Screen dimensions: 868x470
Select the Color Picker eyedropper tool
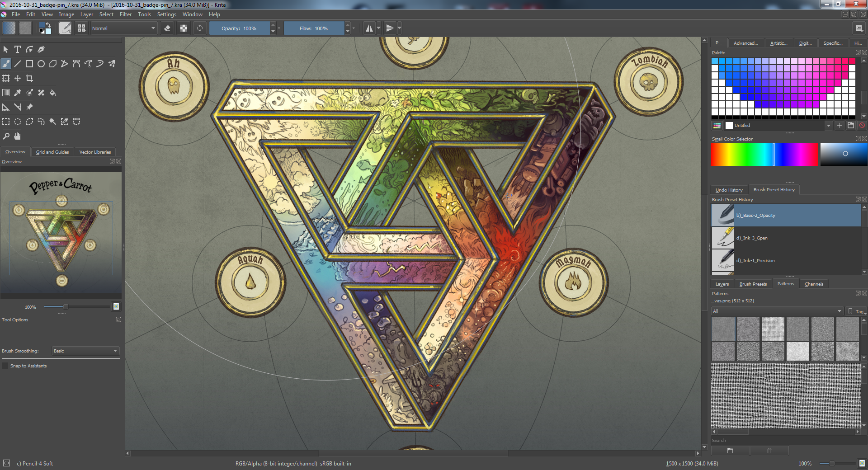click(x=18, y=93)
